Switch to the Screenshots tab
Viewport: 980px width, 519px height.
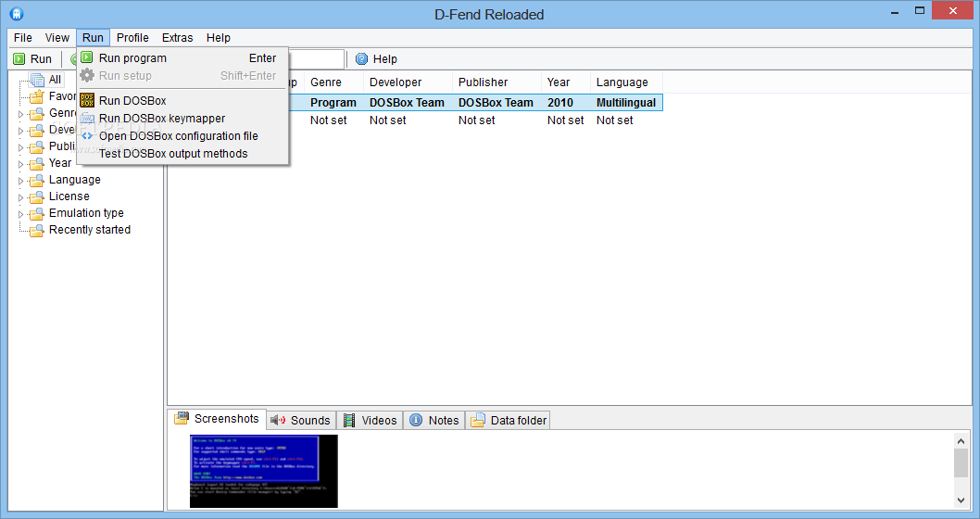(x=216, y=419)
